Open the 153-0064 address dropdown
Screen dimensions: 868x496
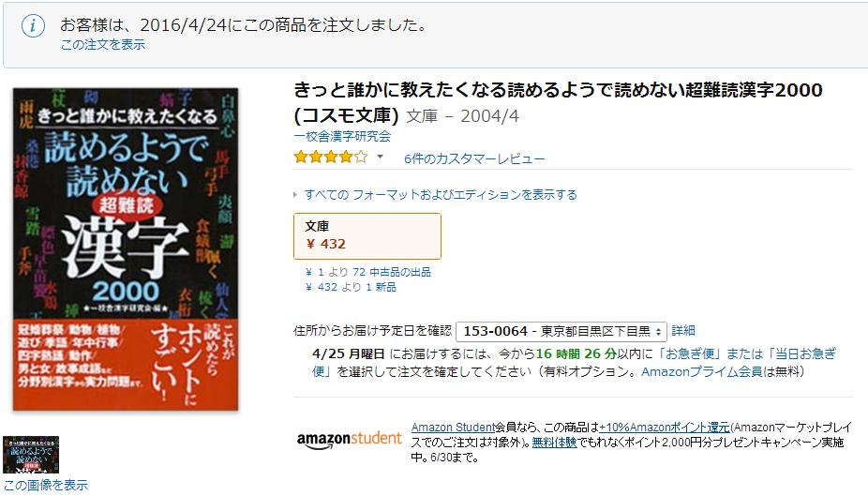561,332
